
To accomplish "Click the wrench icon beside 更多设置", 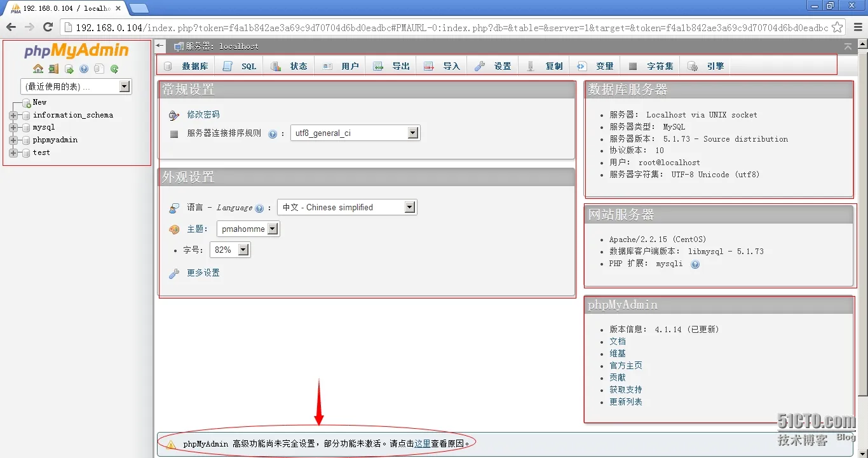I will click(174, 273).
